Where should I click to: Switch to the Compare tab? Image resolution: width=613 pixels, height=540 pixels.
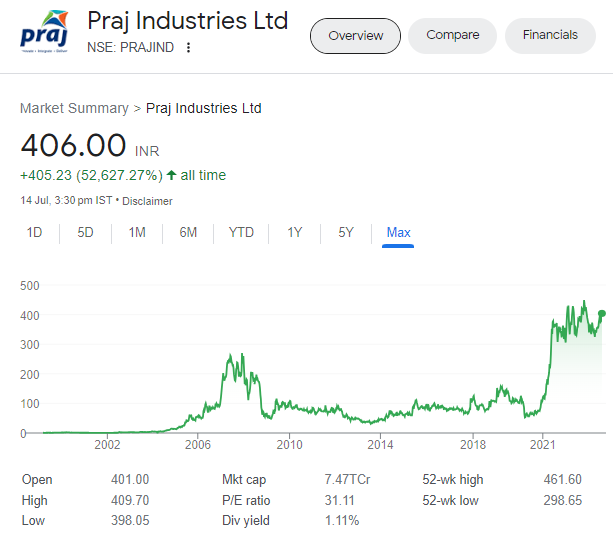(x=452, y=35)
